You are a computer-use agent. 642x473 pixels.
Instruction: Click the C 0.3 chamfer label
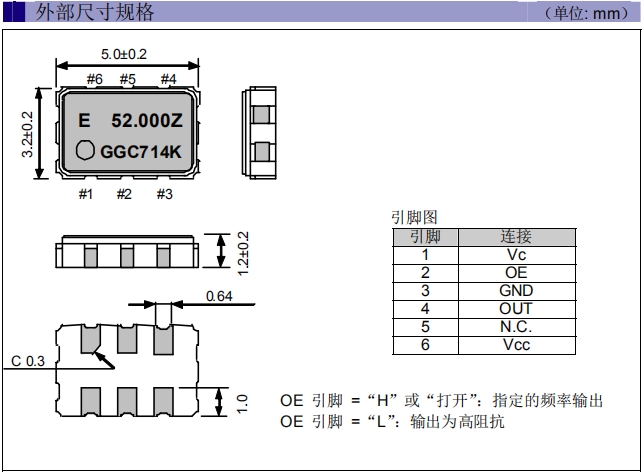[29, 361]
